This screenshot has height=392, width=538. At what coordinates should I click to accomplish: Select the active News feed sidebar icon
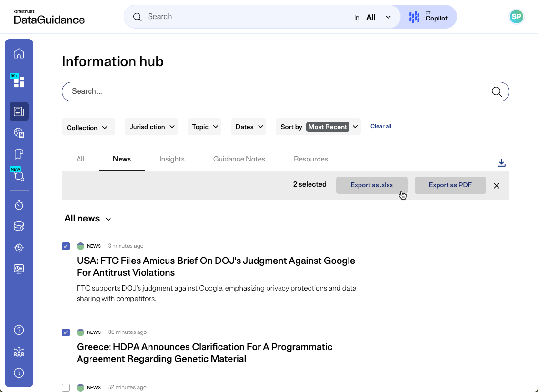click(x=19, y=111)
